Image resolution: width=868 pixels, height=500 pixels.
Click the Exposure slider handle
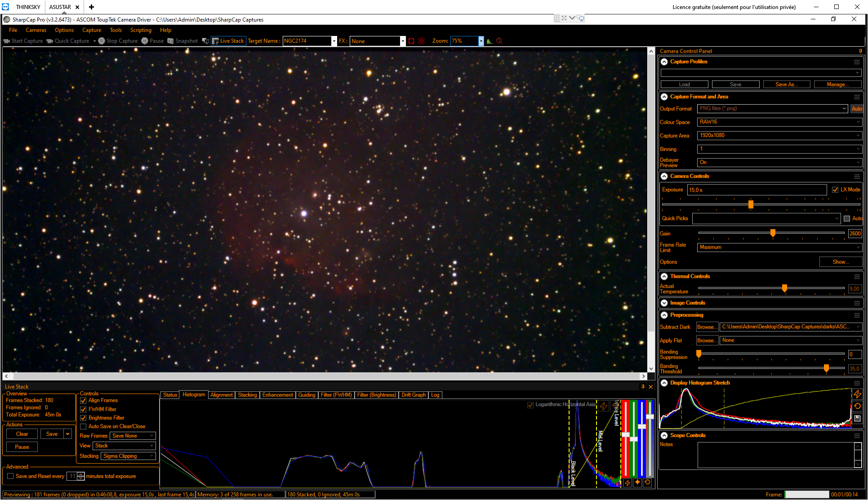point(751,205)
